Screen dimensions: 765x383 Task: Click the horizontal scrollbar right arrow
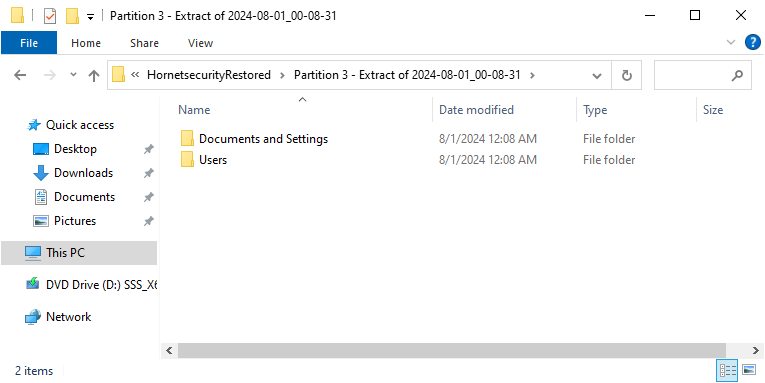point(756,350)
